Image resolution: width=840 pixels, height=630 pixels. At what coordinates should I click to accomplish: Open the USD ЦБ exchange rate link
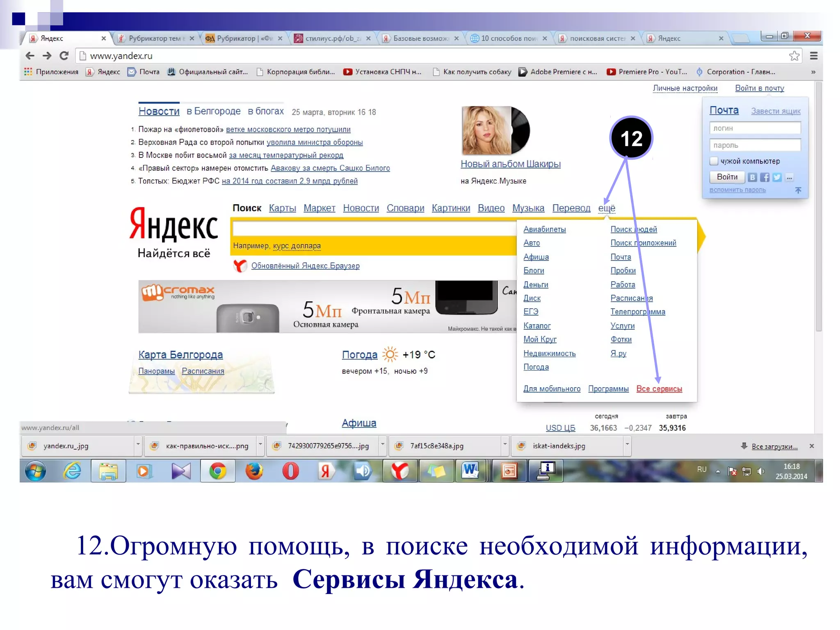click(x=560, y=428)
